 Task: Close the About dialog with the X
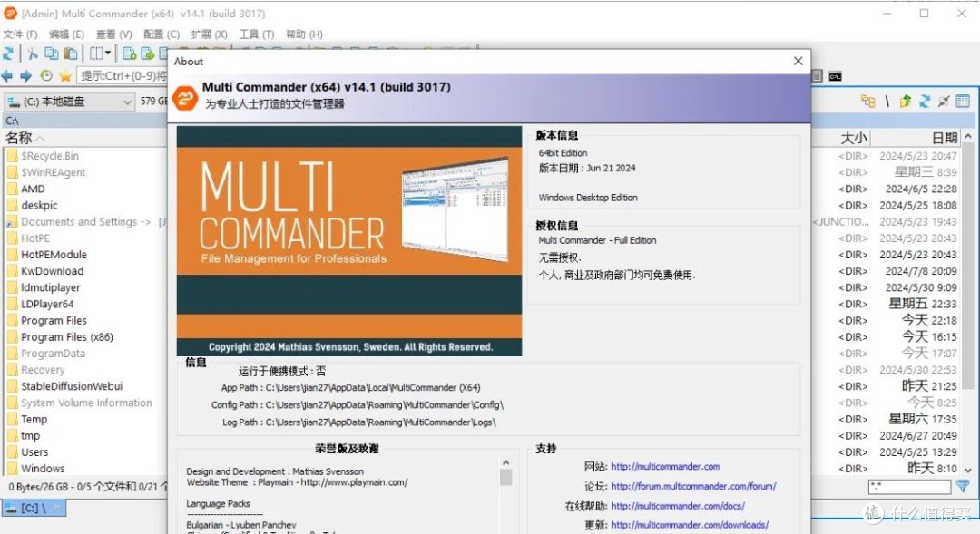click(798, 61)
